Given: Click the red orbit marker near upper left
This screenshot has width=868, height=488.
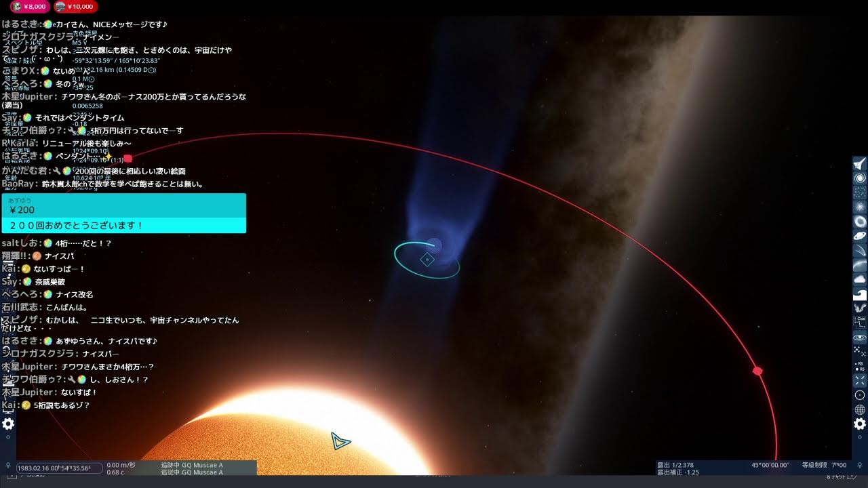Looking at the screenshot, I should tap(127, 159).
